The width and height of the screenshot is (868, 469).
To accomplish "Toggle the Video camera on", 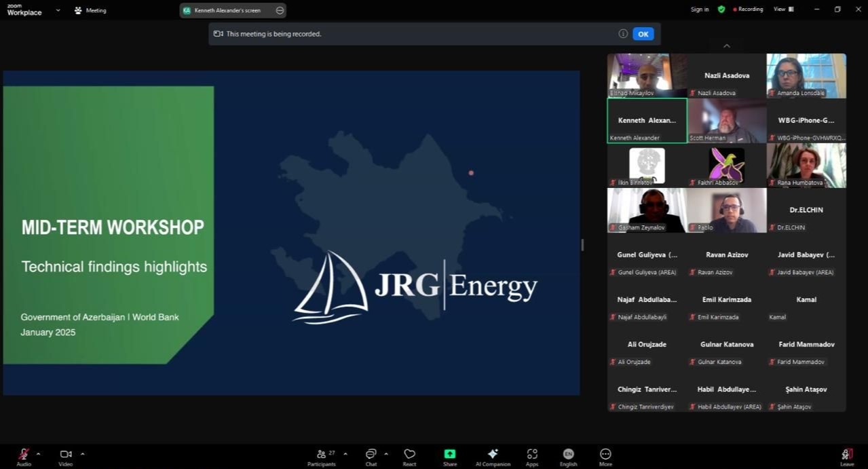I will point(66,455).
